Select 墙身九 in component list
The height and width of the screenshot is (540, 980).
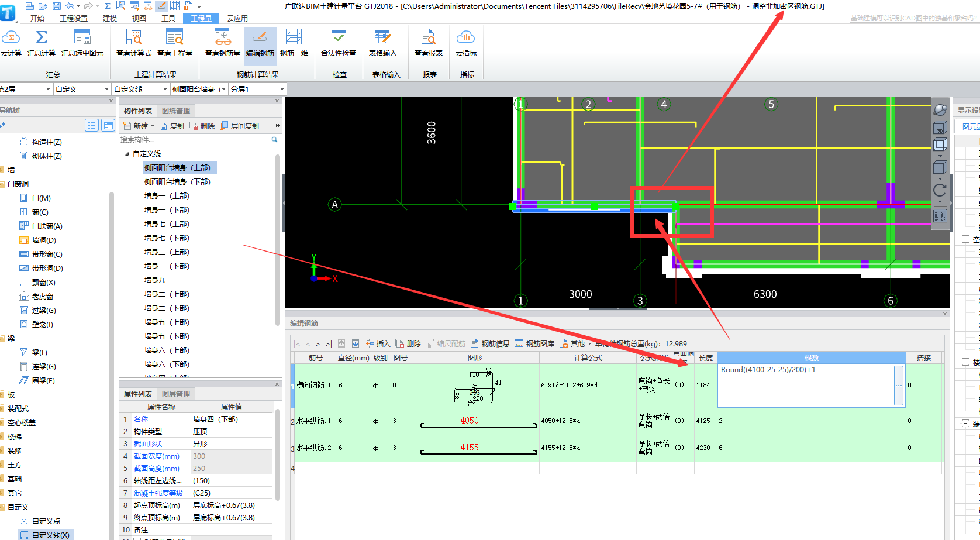tap(155, 280)
